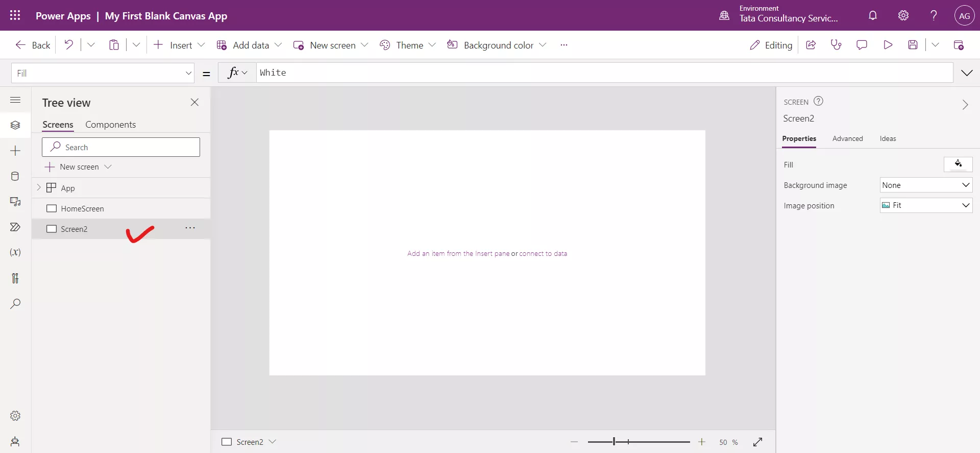Select HomeScreen in tree view
This screenshot has height=453, width=980.
(x=121, y=208)
